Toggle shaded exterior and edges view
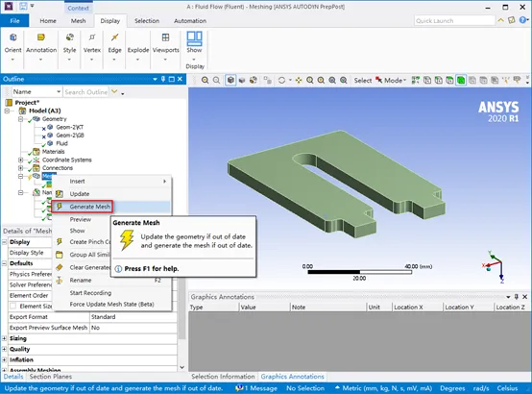Image resolution: width=532 pixels, height=394 pixels. [x=230, y=81]
